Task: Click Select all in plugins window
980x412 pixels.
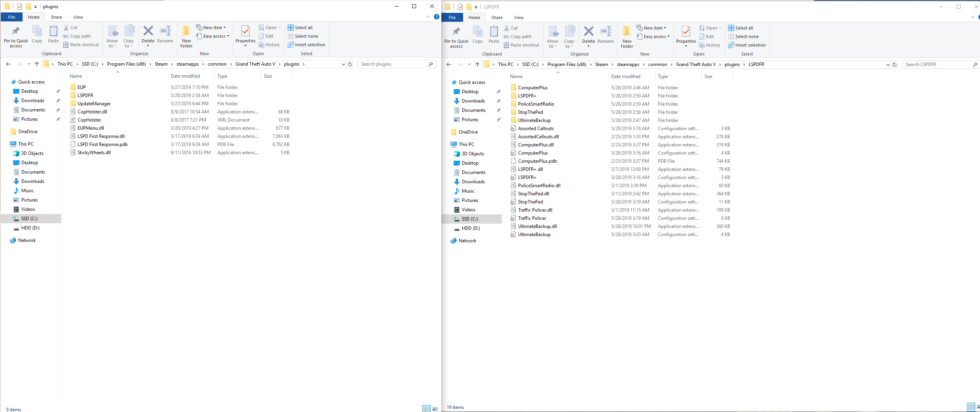Action: (300, 28)
